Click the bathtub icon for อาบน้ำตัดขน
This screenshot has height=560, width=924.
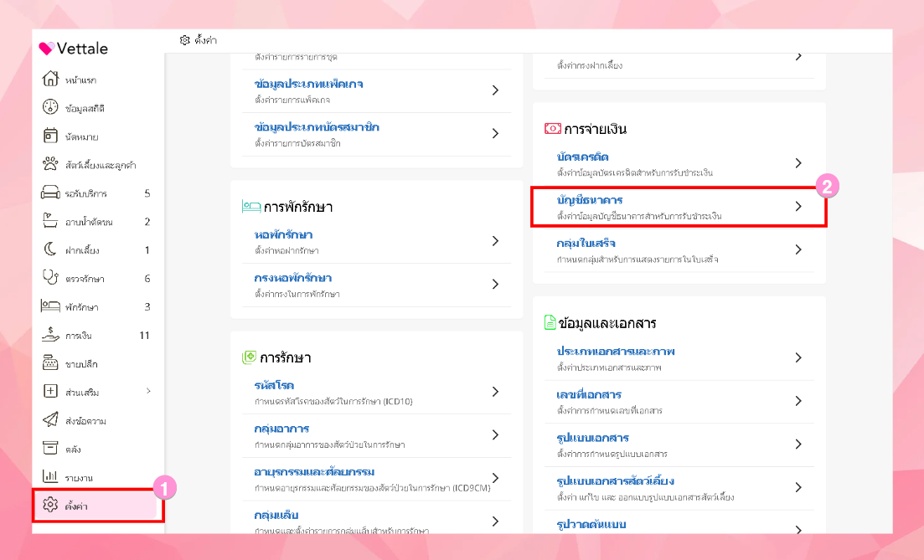[x=50, y=222]
